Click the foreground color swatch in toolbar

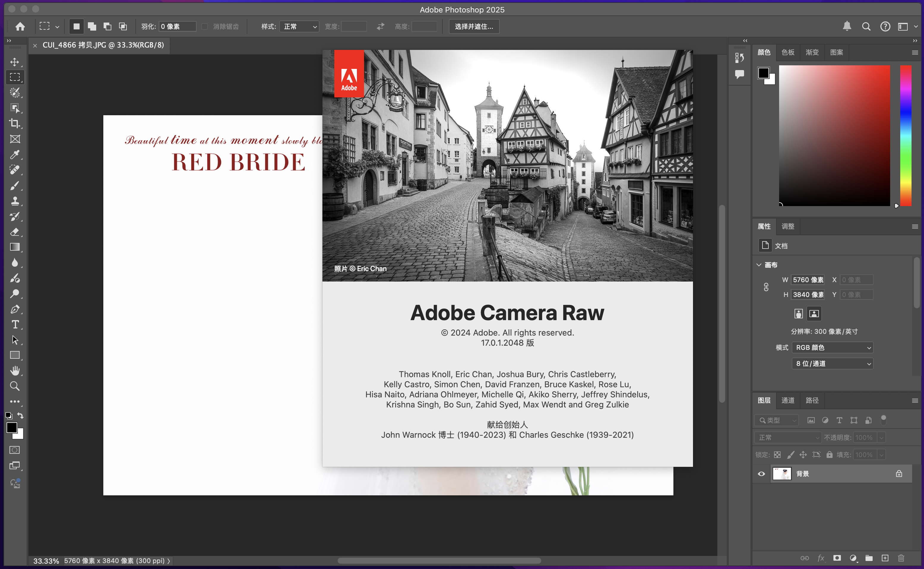(x=11, y=428)
